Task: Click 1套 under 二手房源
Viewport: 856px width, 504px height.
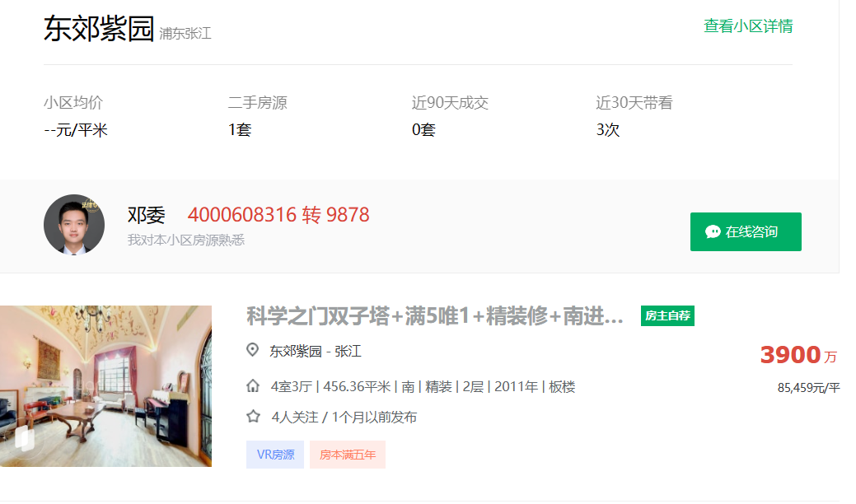Action: point(236,129)
